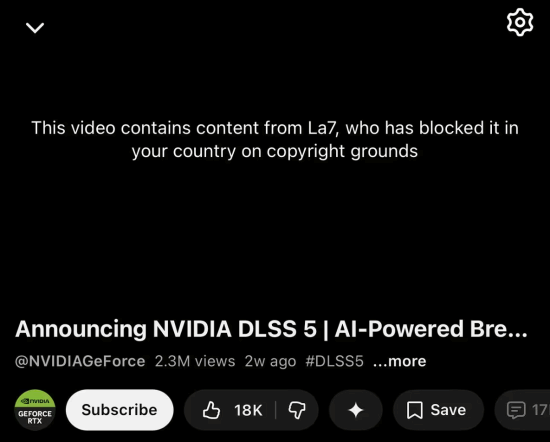
Task: Dislike the video with thumbs-down icon
Action: [x=297, y=410]
